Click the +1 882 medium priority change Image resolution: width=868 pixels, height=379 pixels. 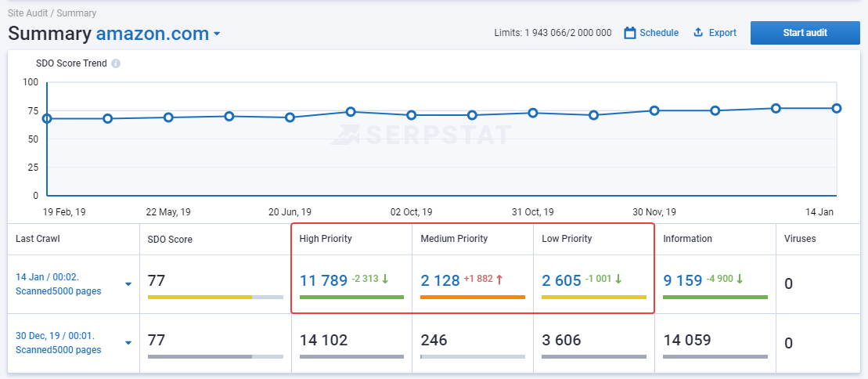pyautogui.click(x=478, y=280)
